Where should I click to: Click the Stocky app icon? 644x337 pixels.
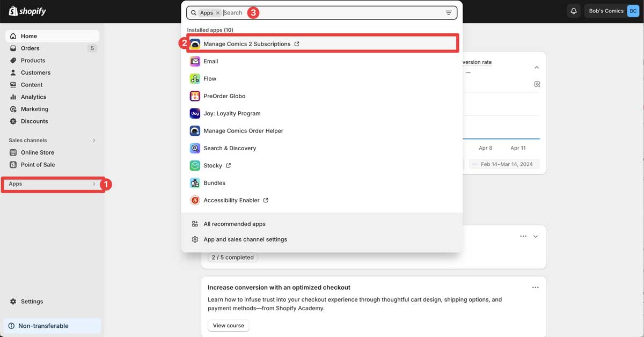pos(195,165)
